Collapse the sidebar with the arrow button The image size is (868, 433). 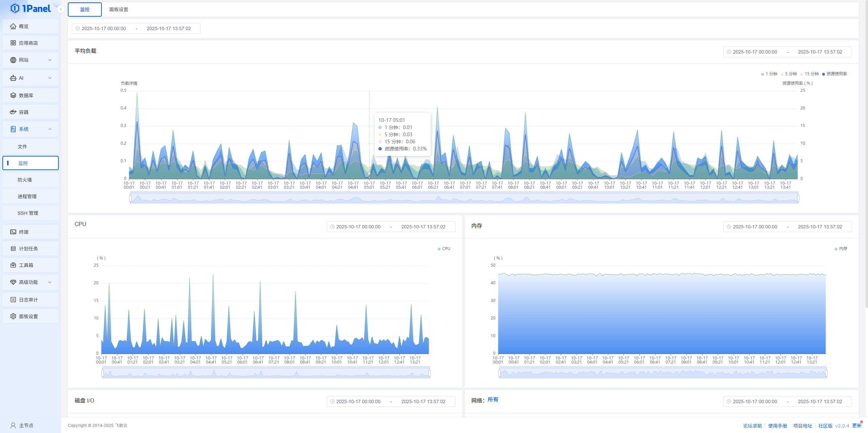[61, 9]
